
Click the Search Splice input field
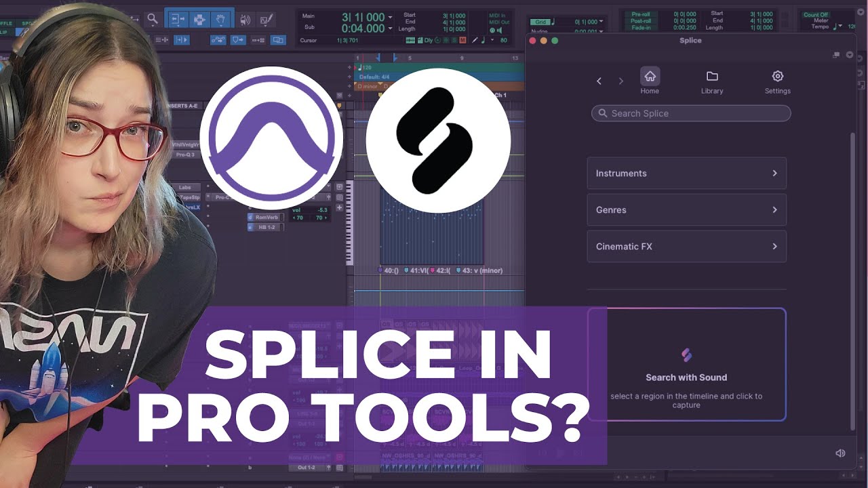pos(691,113)
